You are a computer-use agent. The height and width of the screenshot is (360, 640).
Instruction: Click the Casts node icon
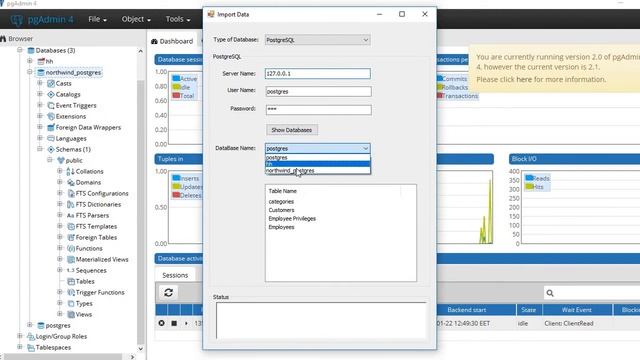pos(51,83)
